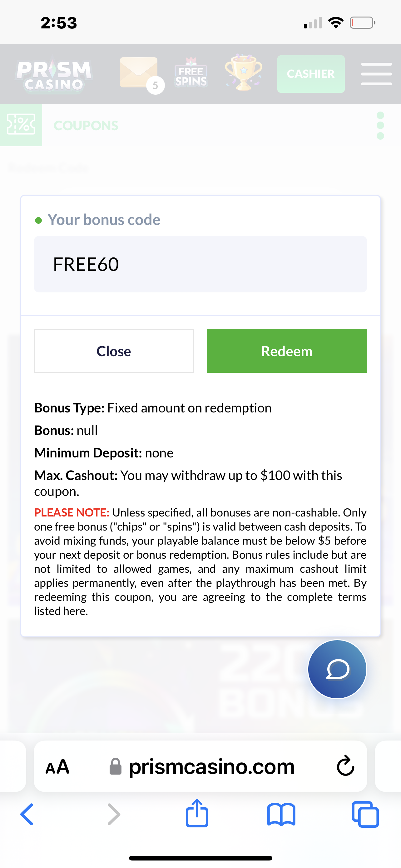
Task: Close the bonus code dialog
Action: 114,351
